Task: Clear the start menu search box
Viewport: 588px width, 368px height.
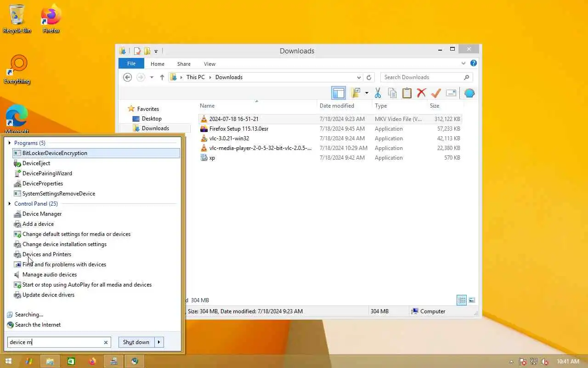Action: point(106,342)
